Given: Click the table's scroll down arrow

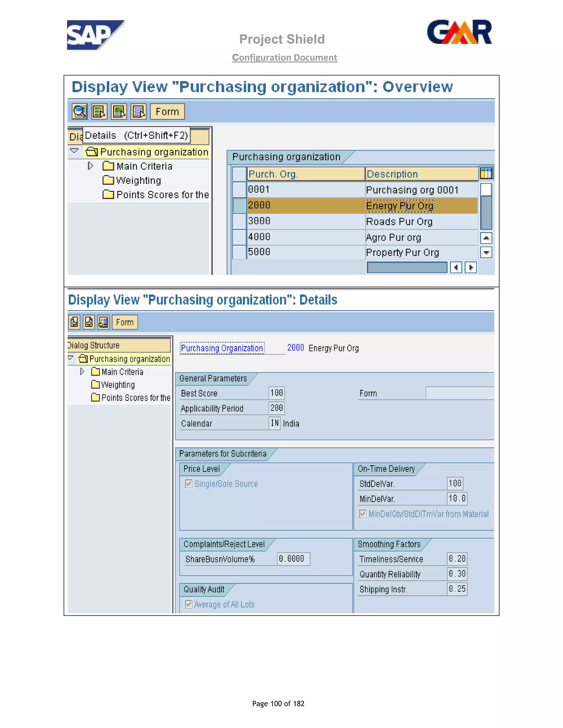Looking at the screenshot, I should [486, 252].
